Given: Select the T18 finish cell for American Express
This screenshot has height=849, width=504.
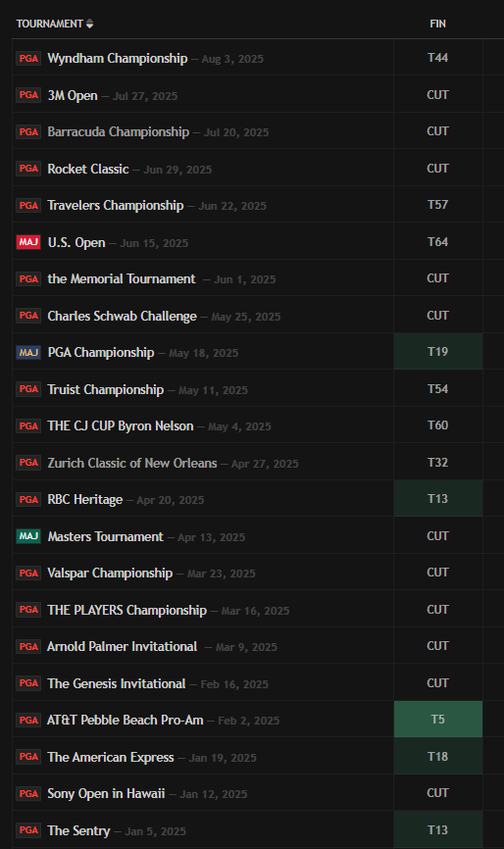Looking at the screenshot, I should coord(438,756).
